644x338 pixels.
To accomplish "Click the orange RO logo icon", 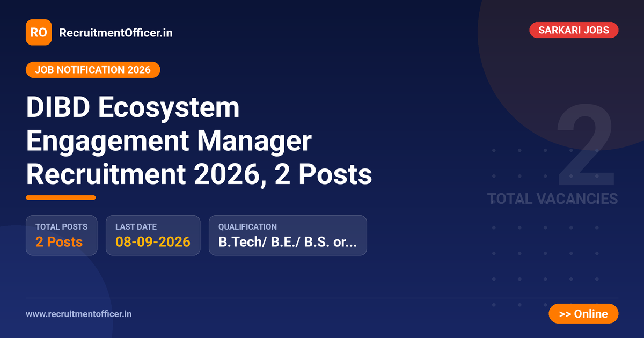I will 39,32.
